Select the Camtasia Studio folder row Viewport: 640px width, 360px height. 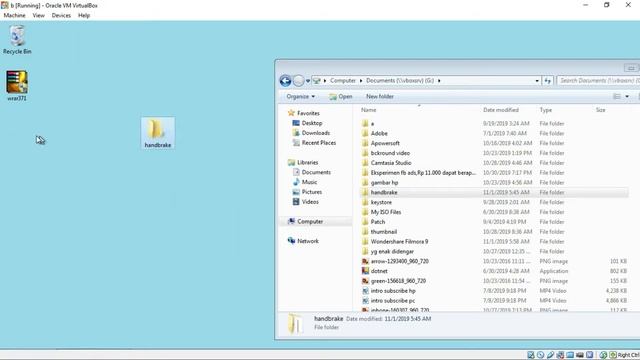pos(495,163)
